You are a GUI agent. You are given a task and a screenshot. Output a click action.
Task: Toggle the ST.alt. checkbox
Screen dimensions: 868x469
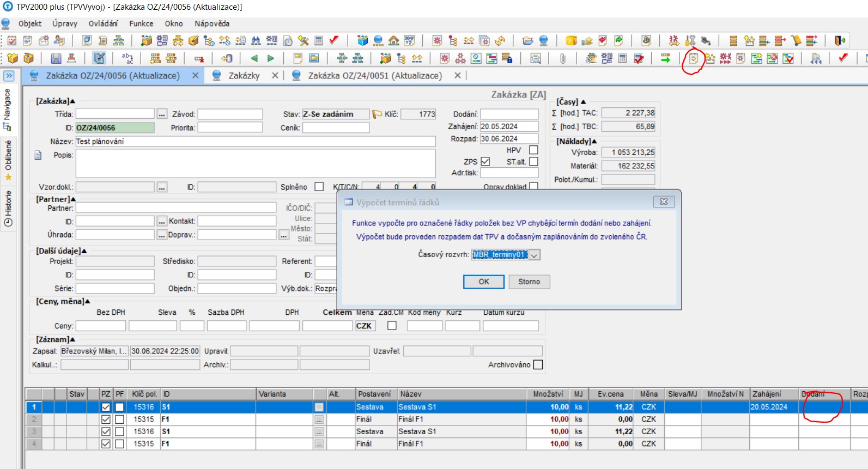[533, 162]
